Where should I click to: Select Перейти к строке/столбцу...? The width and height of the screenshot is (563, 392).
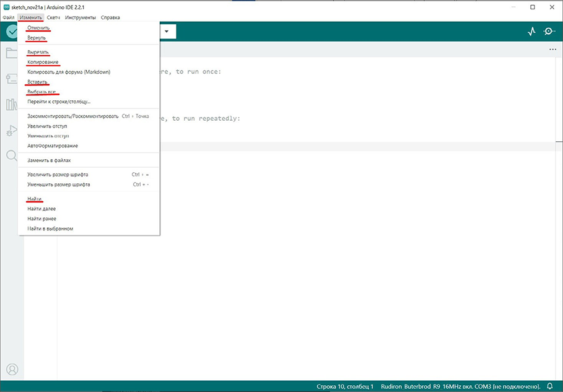pyautogui.click(x=89, y=102)
